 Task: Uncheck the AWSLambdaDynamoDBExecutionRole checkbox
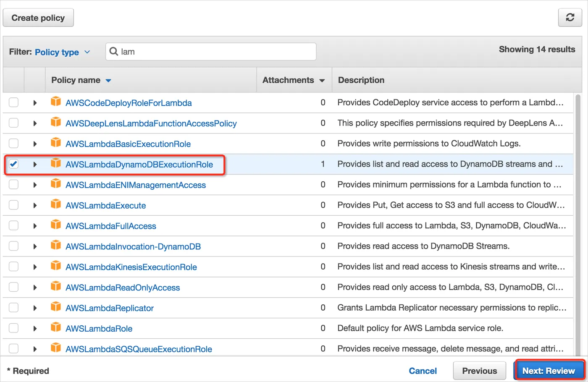[x=13, y=164]
